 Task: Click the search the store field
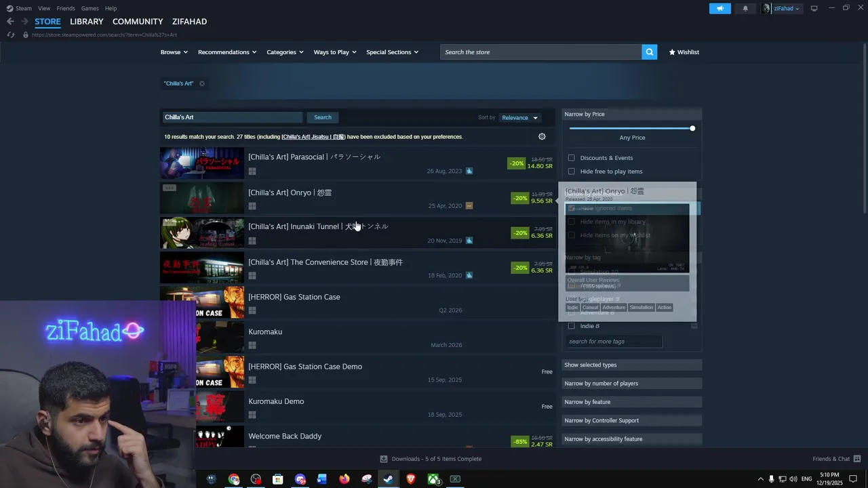(541, 52)
